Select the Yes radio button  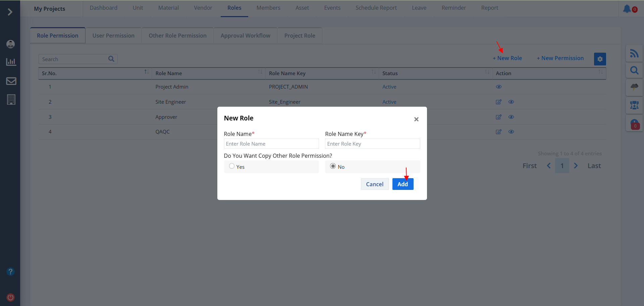[x=232, y=166]
